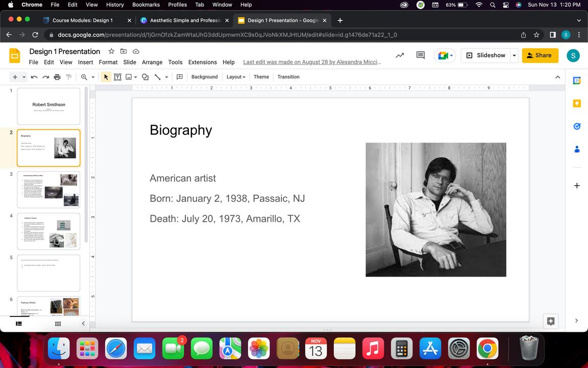Select the Shape tool
This screenshot has width=588, height=368.
click(x=145, y=77)
